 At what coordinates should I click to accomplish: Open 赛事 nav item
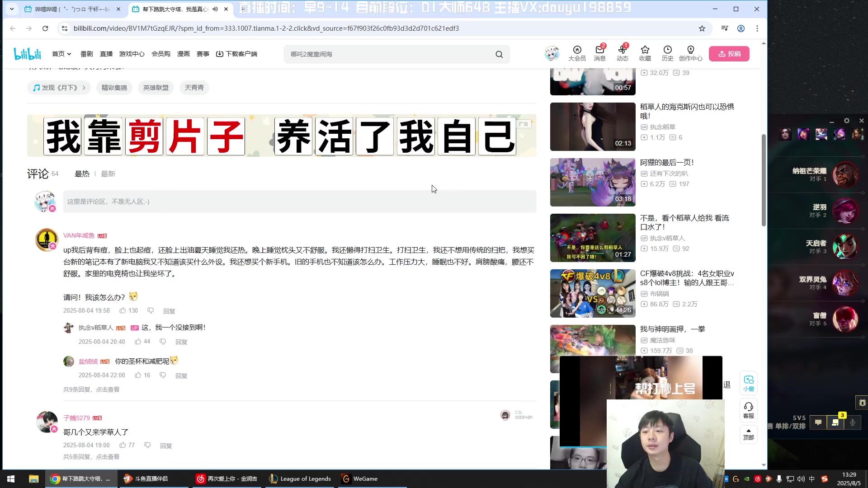click(203, 54)
